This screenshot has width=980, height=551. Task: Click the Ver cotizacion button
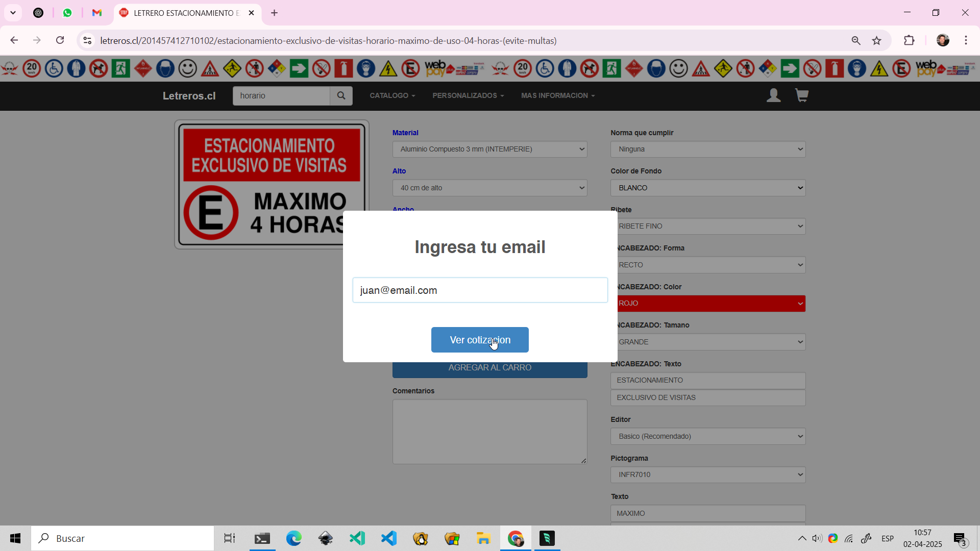point(480,340)
